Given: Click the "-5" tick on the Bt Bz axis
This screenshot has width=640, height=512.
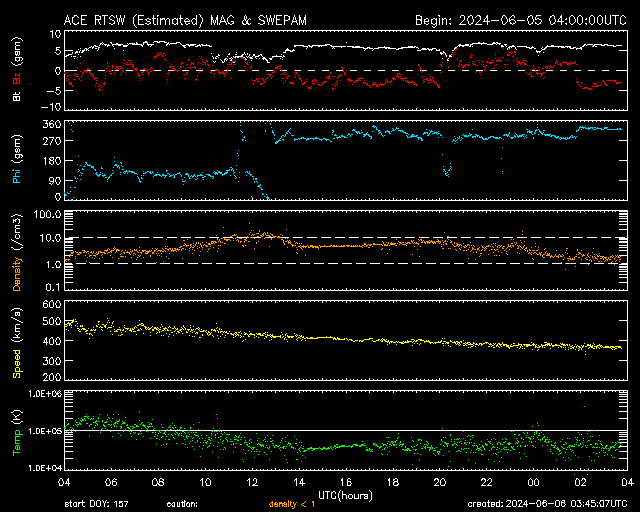Looking at the screenshot, I should point(53,90).
